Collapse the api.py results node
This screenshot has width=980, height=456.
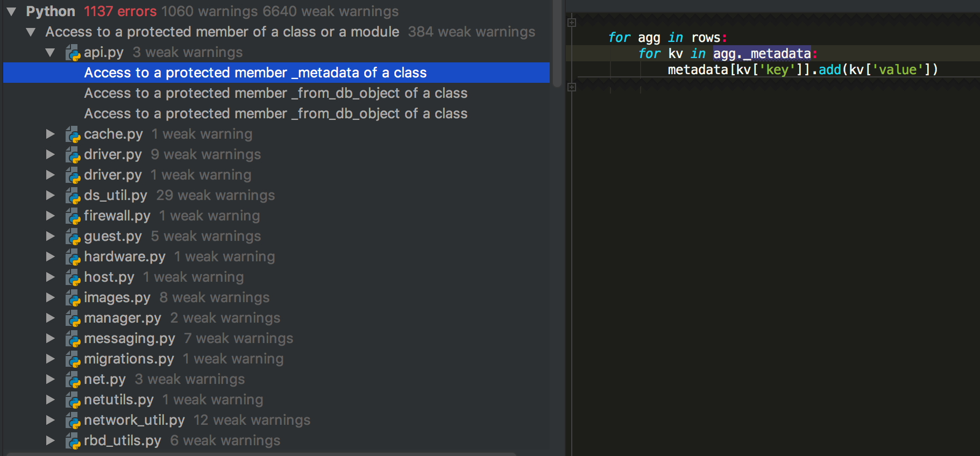[50, 52]
